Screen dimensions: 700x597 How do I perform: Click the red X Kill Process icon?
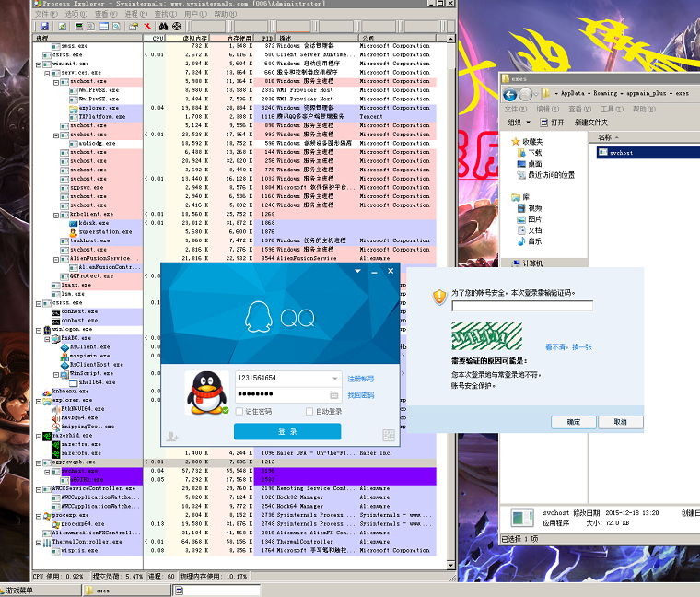click(147, 27)
